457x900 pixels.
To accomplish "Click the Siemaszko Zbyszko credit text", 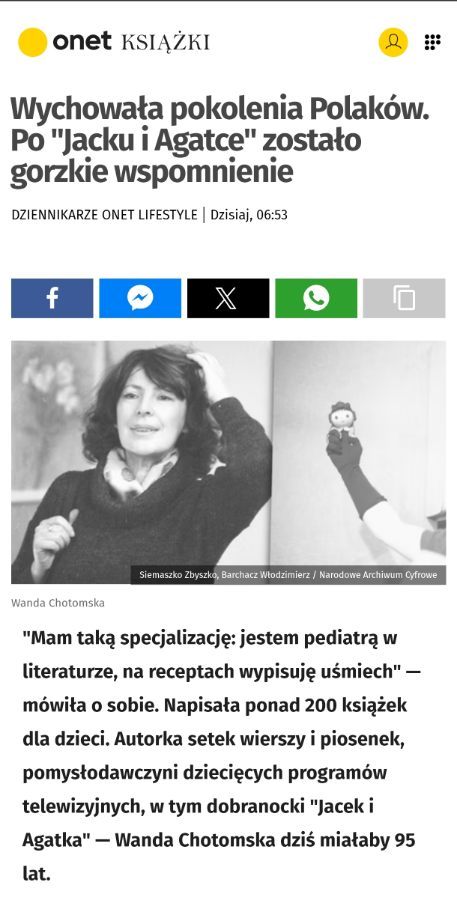I will pos(175,575).
